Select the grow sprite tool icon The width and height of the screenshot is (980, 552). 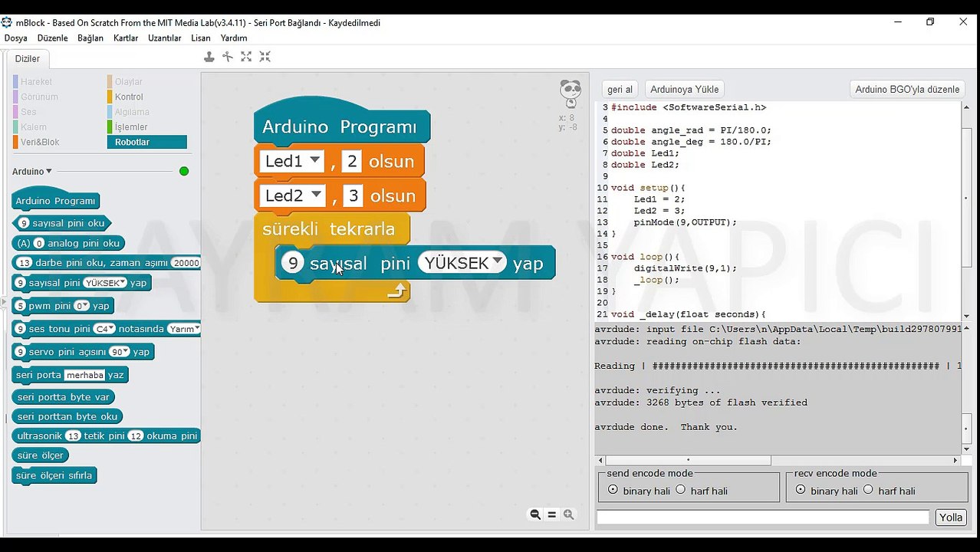click(x=246, y=57)
